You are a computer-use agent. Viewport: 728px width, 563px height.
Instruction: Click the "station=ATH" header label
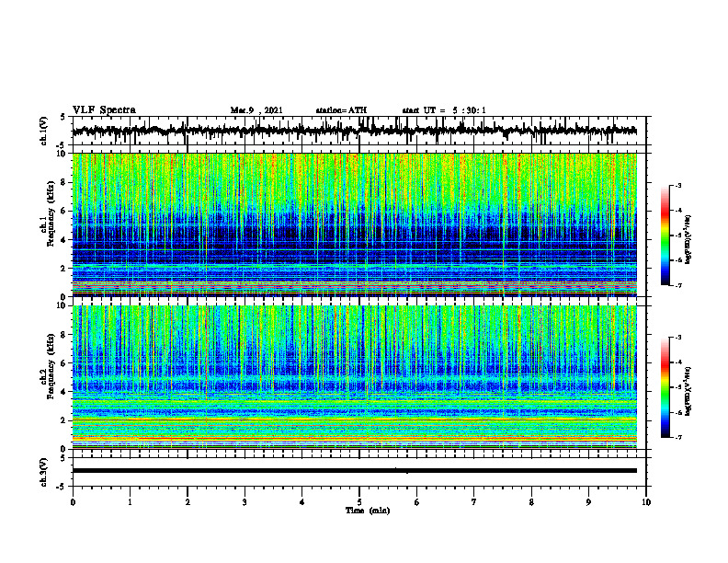341,110
